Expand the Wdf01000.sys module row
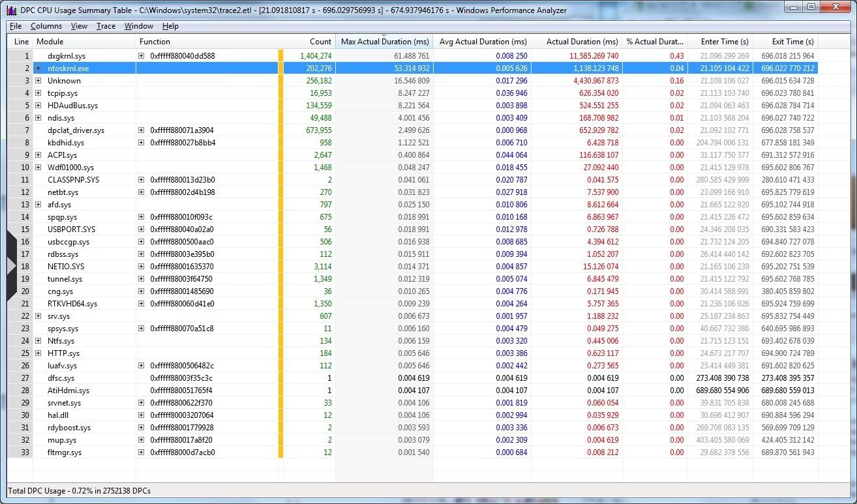This screenshot has width=857, height=504. 38,168
